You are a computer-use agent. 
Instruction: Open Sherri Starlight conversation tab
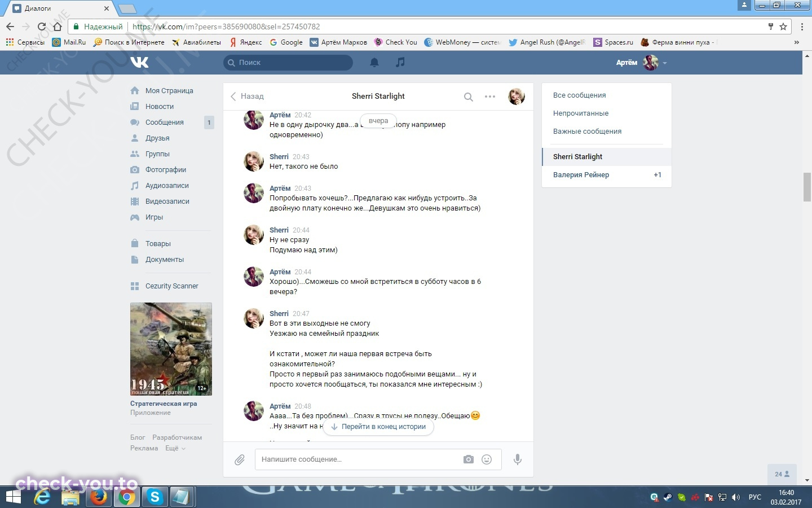(606, 157)
